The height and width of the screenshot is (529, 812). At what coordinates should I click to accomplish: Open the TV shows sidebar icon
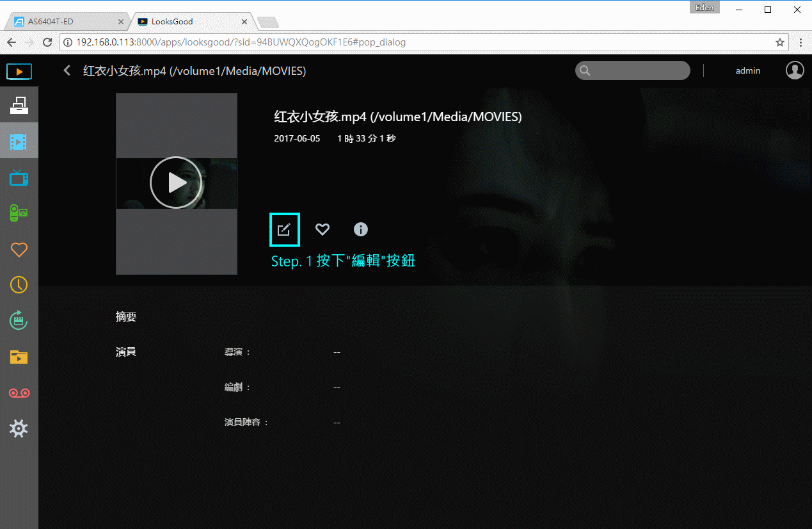(x=19, y=177)
